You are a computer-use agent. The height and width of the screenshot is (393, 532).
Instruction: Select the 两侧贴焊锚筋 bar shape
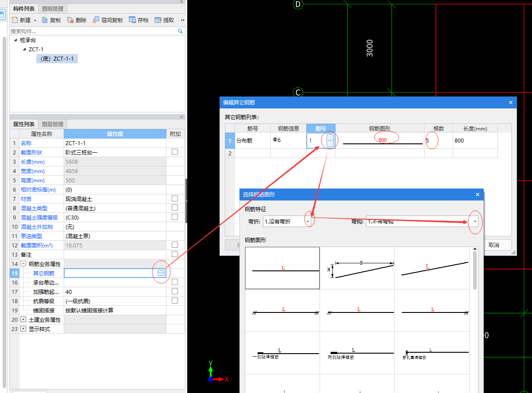click(x=357, y=353)
